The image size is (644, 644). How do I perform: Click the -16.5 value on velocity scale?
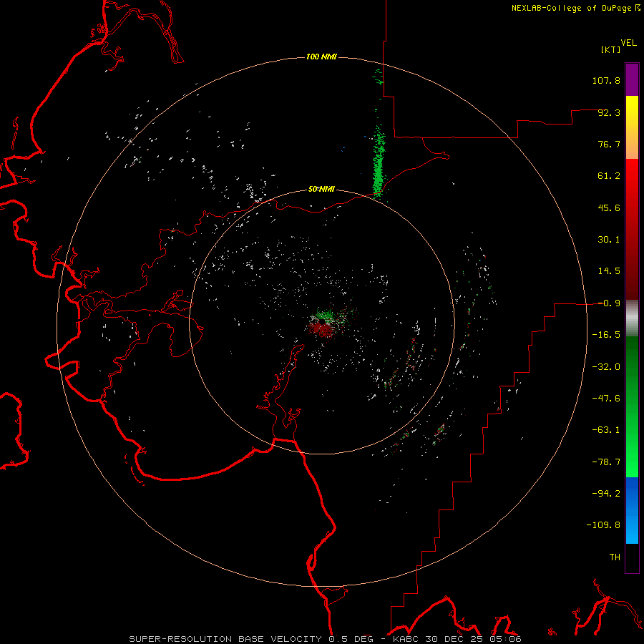[x=606, y=335]
